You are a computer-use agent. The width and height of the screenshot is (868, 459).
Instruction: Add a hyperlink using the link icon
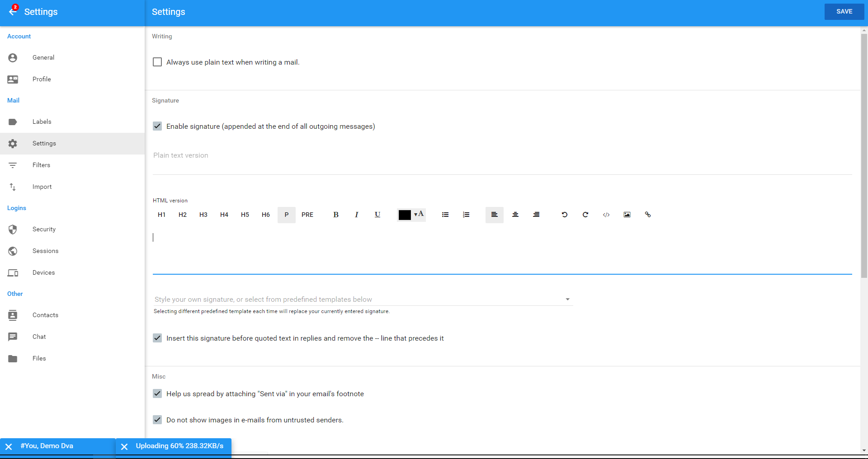(647, 215)
